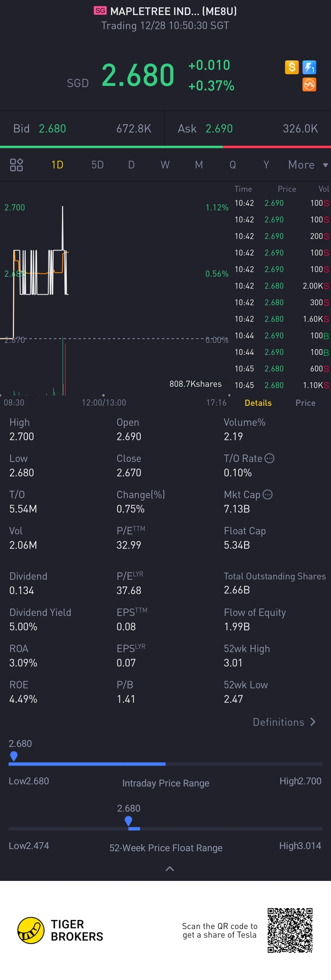Tap the Mkt Cap 7.13B value
The width and height of the screenshot is (331, 980).
click(x=237, y=509)
